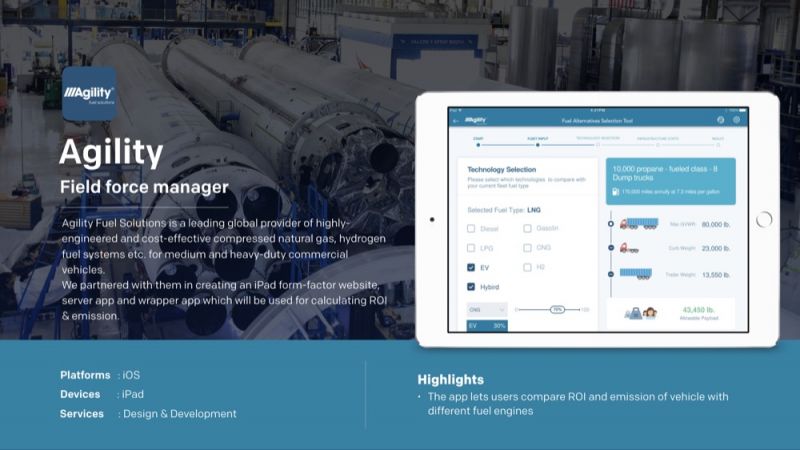
Task: Tap the back arrow in app header
Action: (456, 121)
